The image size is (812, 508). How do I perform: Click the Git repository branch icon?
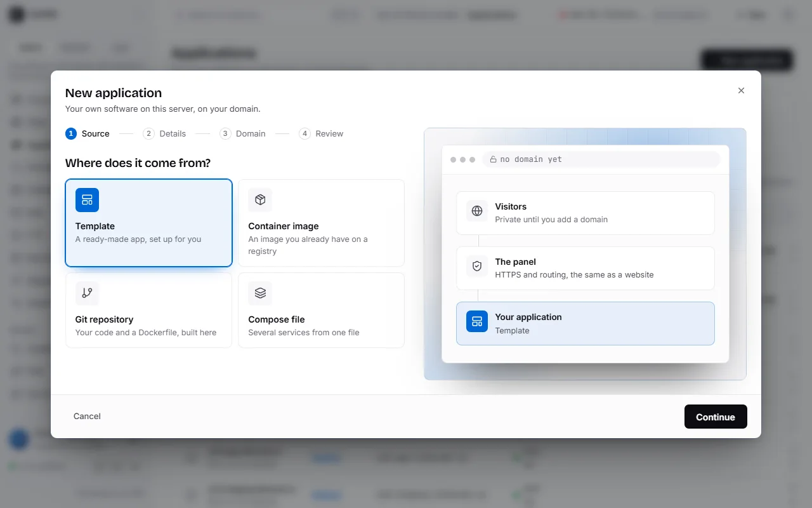coord(87,293)
